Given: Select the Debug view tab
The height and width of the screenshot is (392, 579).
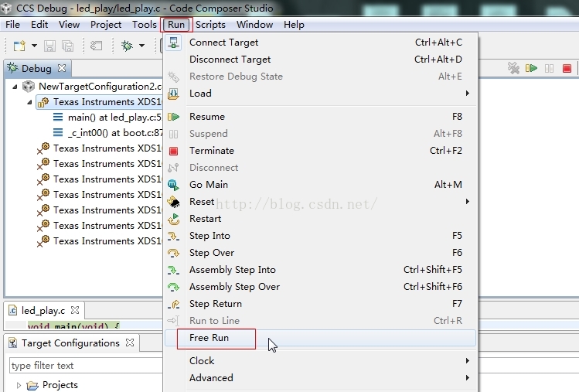Looking at the screenshot, I should coord(36,68).
